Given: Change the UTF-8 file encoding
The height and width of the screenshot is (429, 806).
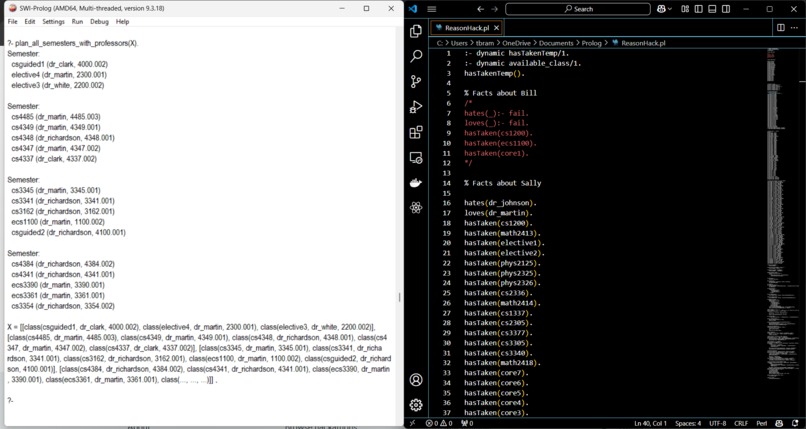Looking at the screenshot, I should point(718,423).
